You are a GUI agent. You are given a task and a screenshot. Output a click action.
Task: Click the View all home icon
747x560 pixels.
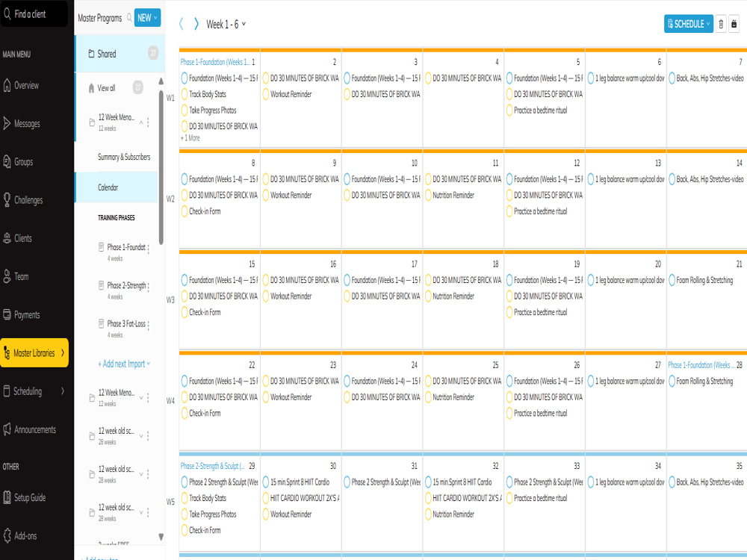pyautogui.click(x=91, y=88)
